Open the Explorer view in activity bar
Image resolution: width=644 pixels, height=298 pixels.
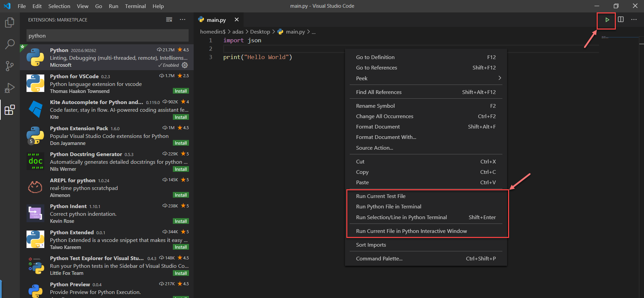(x=10, y=22)
